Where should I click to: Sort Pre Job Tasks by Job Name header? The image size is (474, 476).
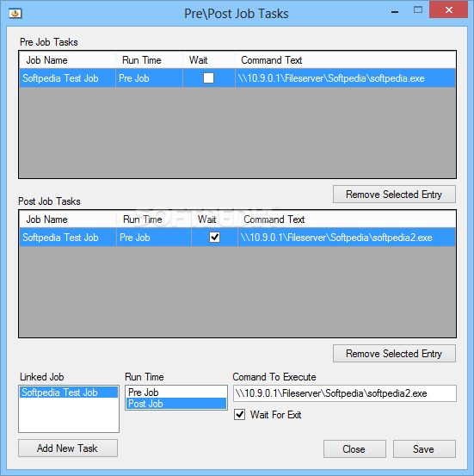(67, 60)
